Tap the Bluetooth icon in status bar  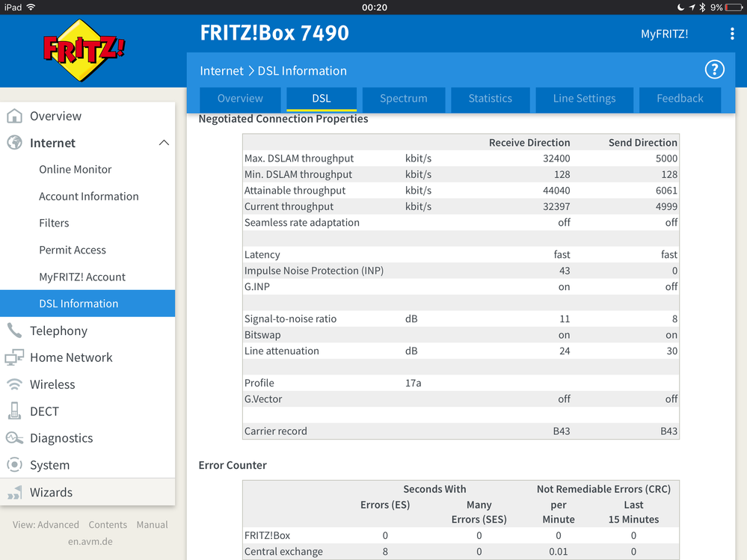coord(702,7)
